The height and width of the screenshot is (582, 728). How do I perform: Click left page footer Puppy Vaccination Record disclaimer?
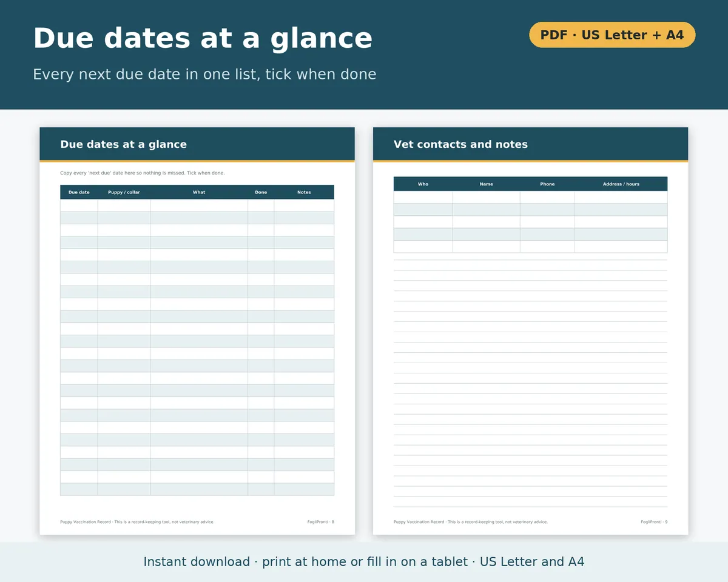[137, 522]
